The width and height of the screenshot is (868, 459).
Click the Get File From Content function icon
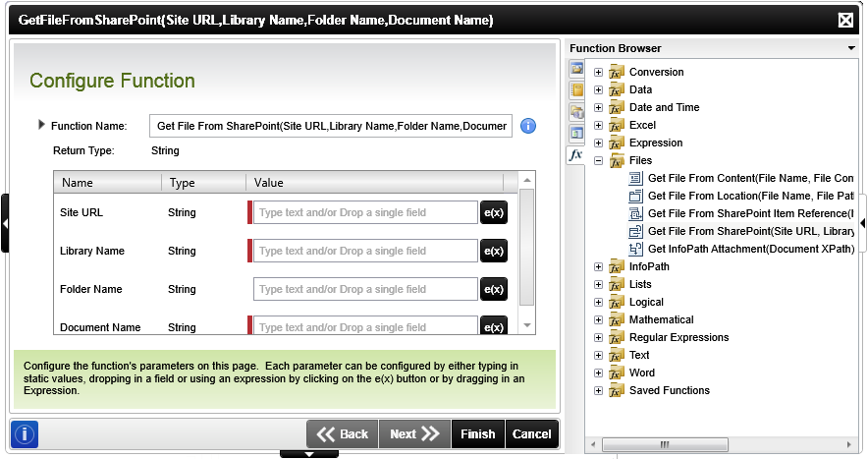(635, 178)
